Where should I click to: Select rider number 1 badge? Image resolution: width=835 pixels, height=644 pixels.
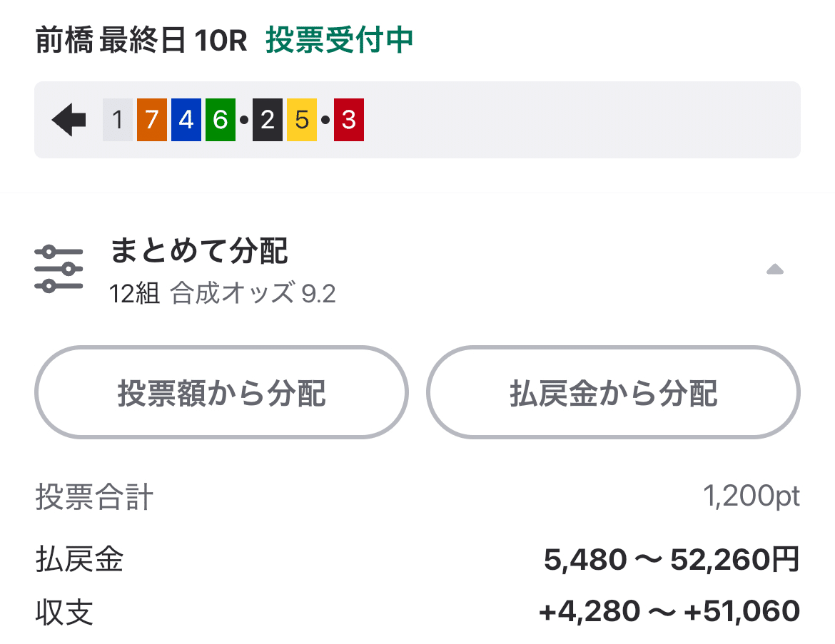point(116,120)
